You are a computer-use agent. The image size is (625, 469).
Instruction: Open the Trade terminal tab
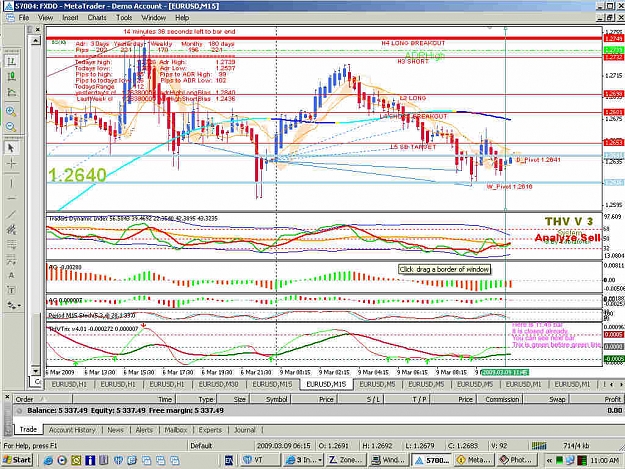click(28, 430)
